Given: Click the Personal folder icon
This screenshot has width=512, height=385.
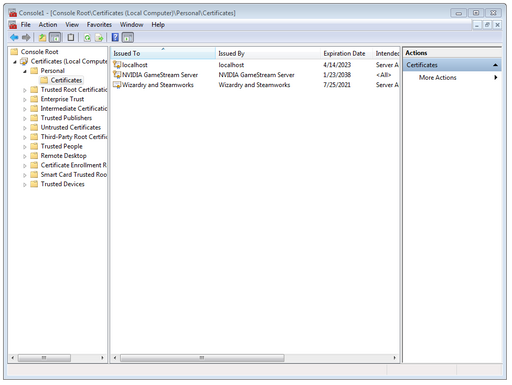Looking at the screenshot, I should point(34,71).
